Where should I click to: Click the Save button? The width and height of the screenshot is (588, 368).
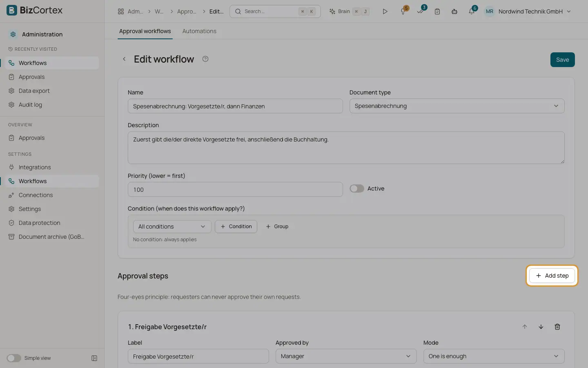pos(562,60)
